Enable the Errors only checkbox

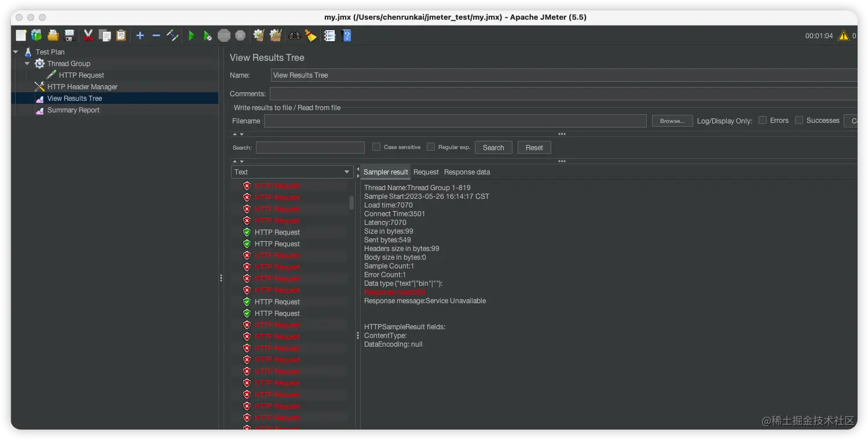click(763, 121)
